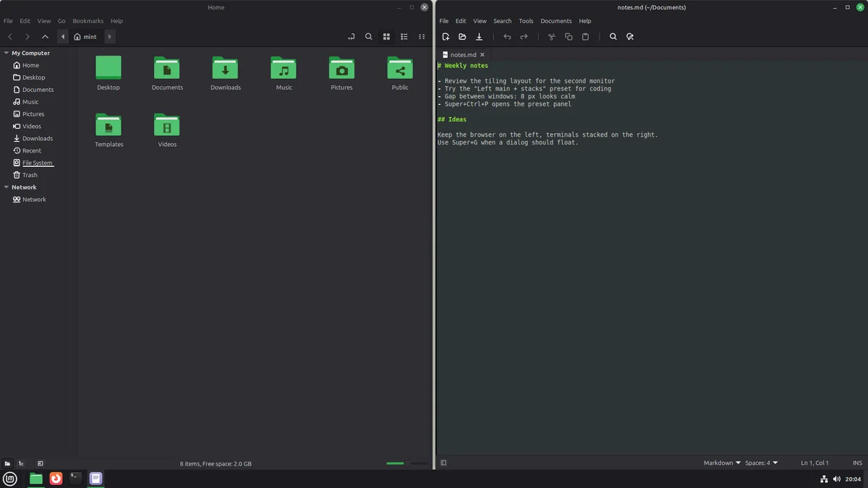The width and height of the screenshot is (868, 488).
Task: Open Files from the taskbar
Action: (35, 478)
